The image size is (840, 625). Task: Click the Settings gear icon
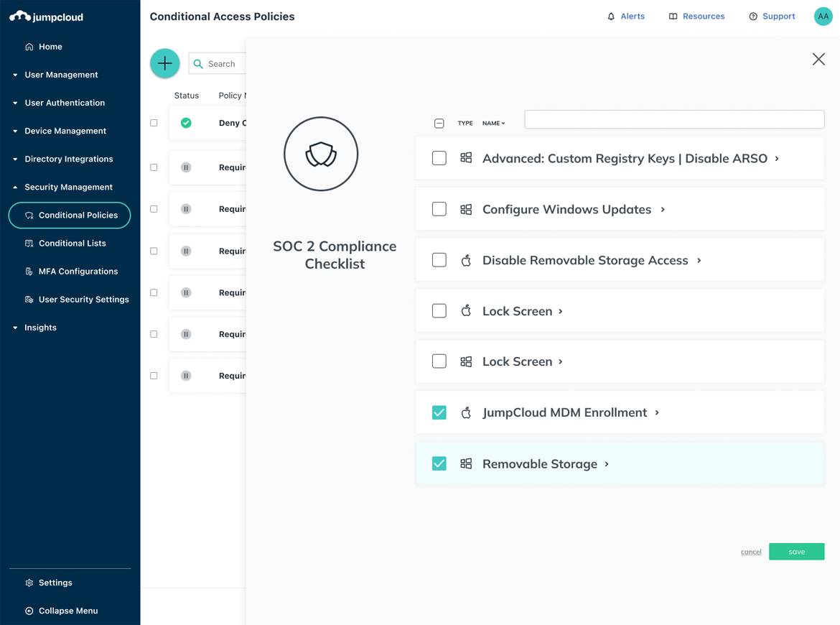[x=29, y=583]
